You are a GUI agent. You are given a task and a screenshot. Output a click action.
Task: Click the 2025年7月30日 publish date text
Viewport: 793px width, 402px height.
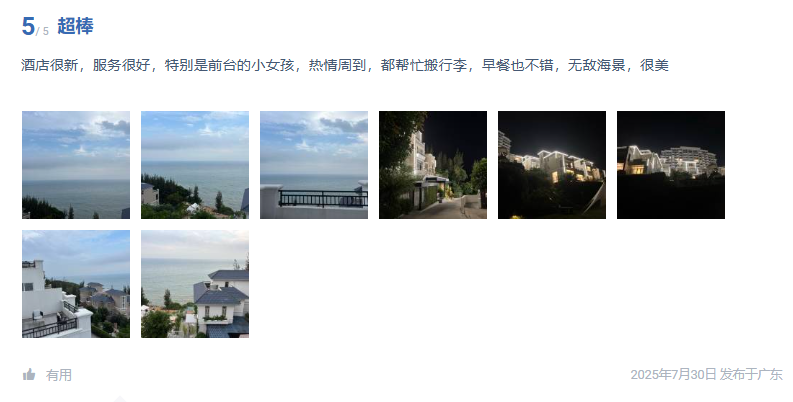[674, 375]
